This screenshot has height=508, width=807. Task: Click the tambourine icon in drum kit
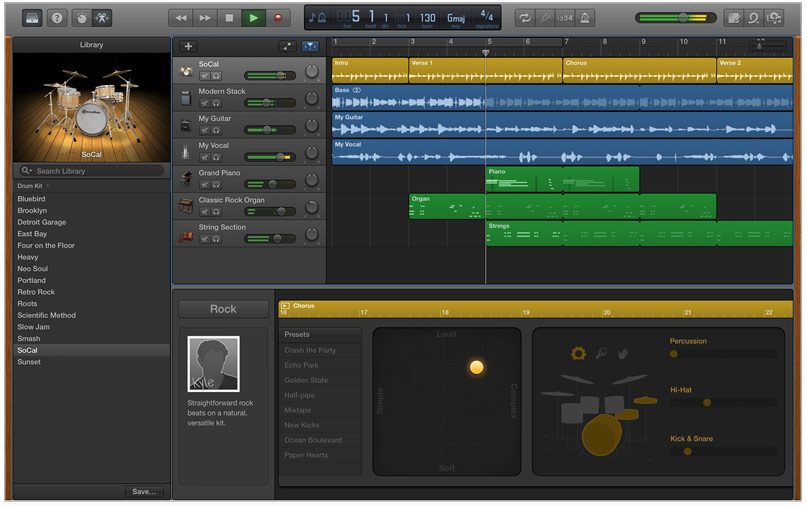click(578, 353)
